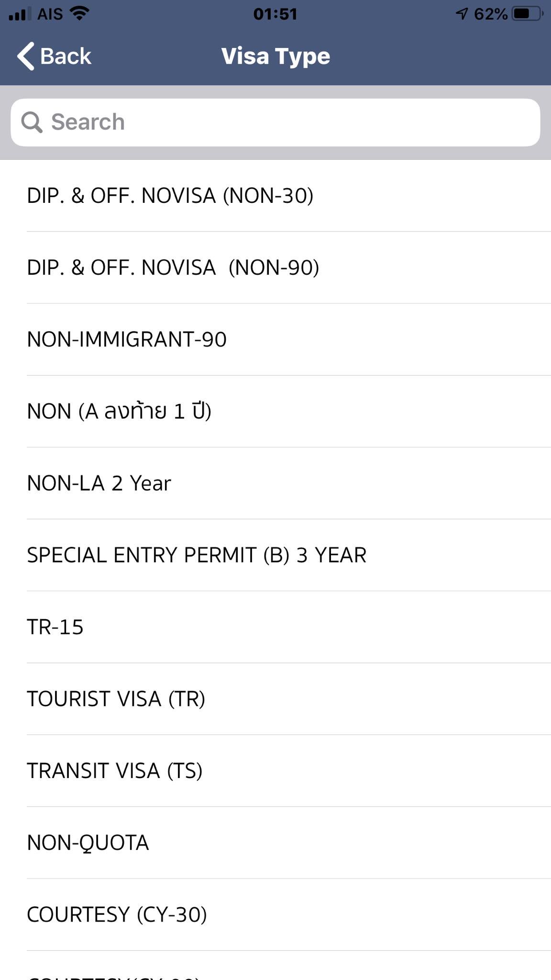Tap the location arrow status icon
The width and height of the screenshot is (551, 980).
[462, 14]
